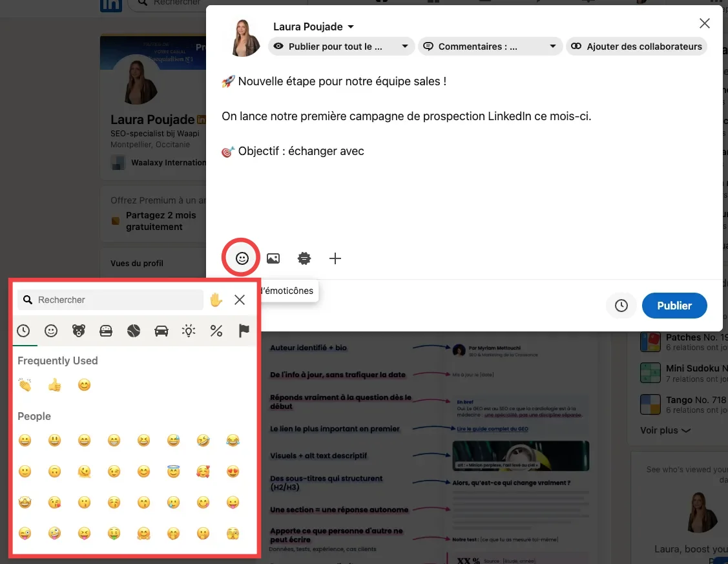Insert the smiling face with tear emoji
The image size is (728, 564).
tap(173, 502)
